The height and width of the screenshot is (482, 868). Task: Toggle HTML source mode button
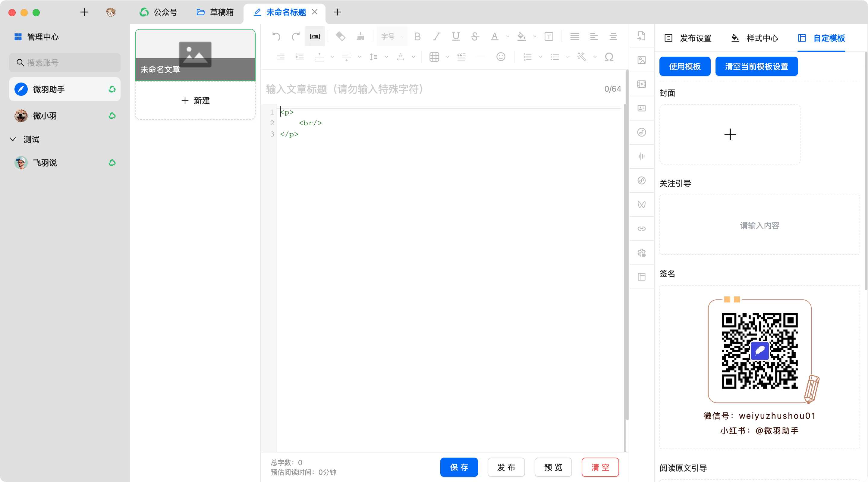tap(315, 36)
